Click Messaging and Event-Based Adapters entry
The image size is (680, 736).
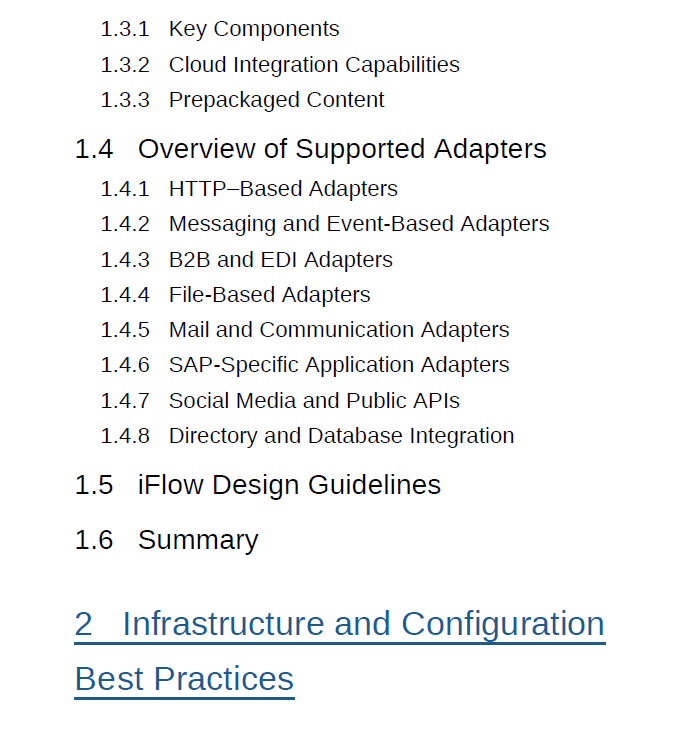[359, 224]
